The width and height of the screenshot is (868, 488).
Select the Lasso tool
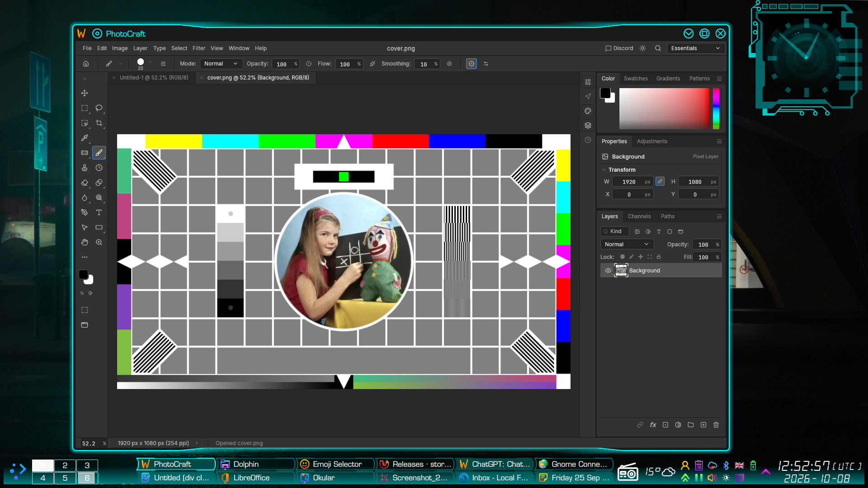[x=99, y=108]
